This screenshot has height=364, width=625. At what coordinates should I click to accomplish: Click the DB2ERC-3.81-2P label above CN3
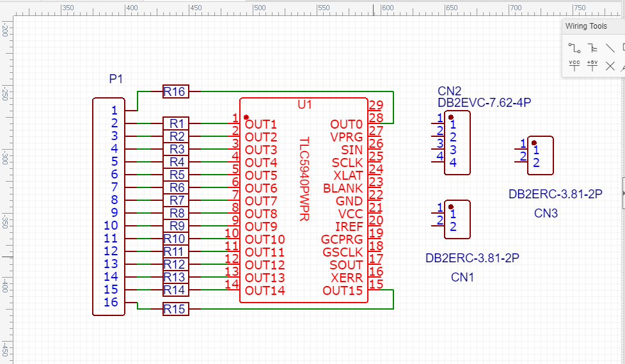click(x=555, y=194)
